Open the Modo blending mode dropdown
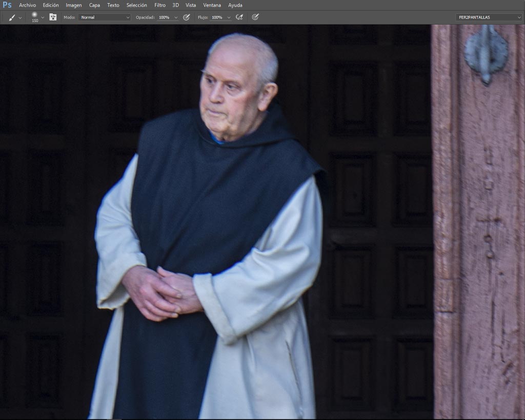Screen dimensions: 525x420 (104, 17)
